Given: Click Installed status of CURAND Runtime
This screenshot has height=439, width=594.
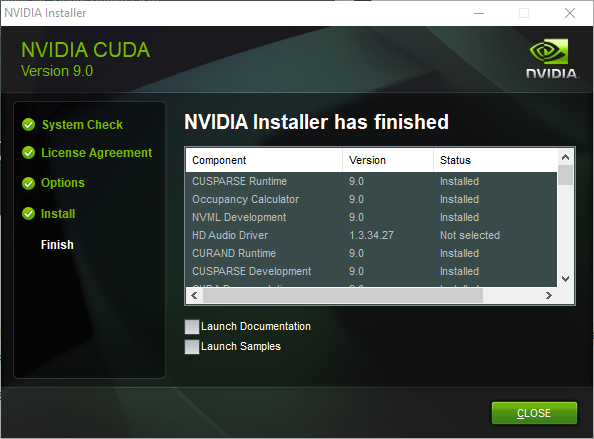Looking at the screenshot, I should point(459,253).
